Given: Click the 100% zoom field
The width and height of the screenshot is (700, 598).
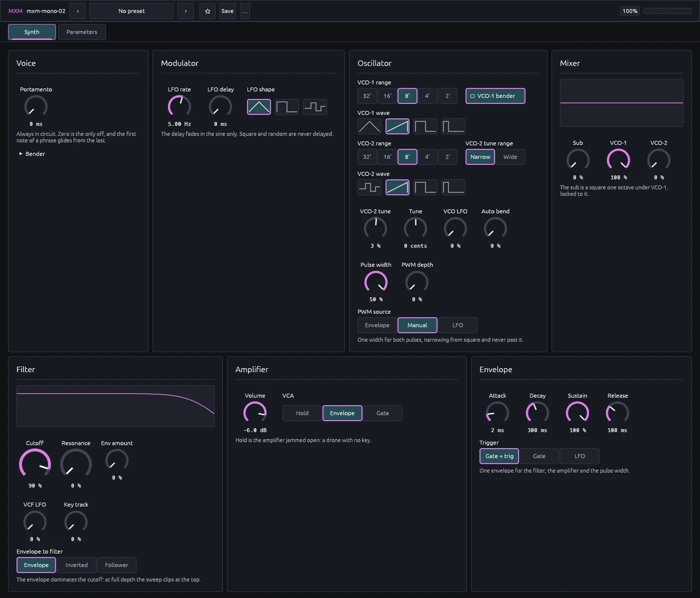Looking at the screenshot, I should [x=630, y=11].
